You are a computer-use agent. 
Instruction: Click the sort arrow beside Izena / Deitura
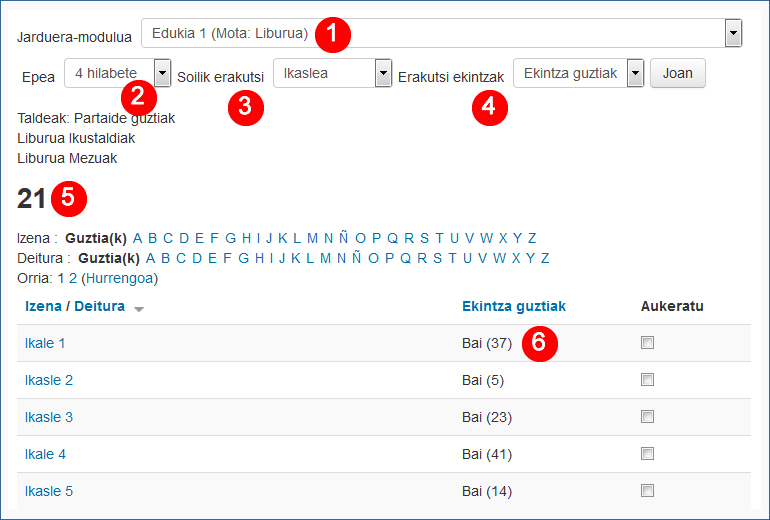139,309
